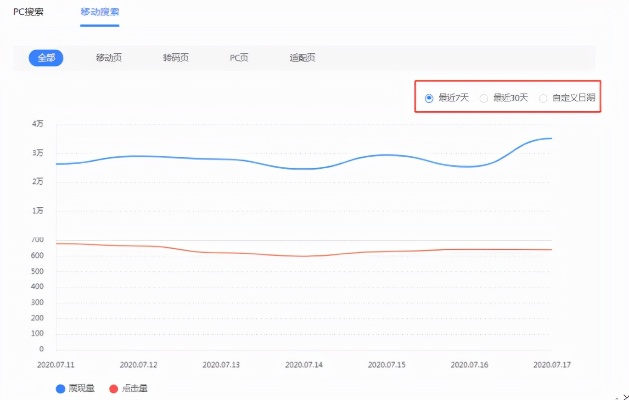Click the 2020.07.17 axis date
Screen dimensions: 629x400
(x=552, y=365)
